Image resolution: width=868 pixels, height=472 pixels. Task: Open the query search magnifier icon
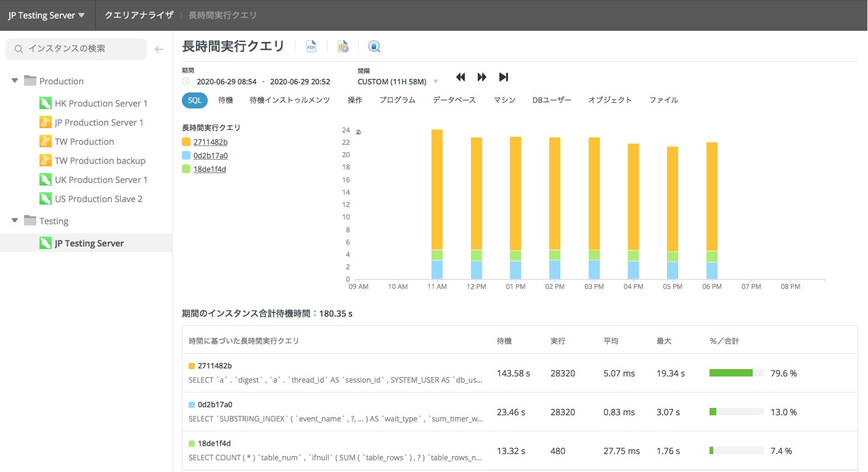coord(374,46)
